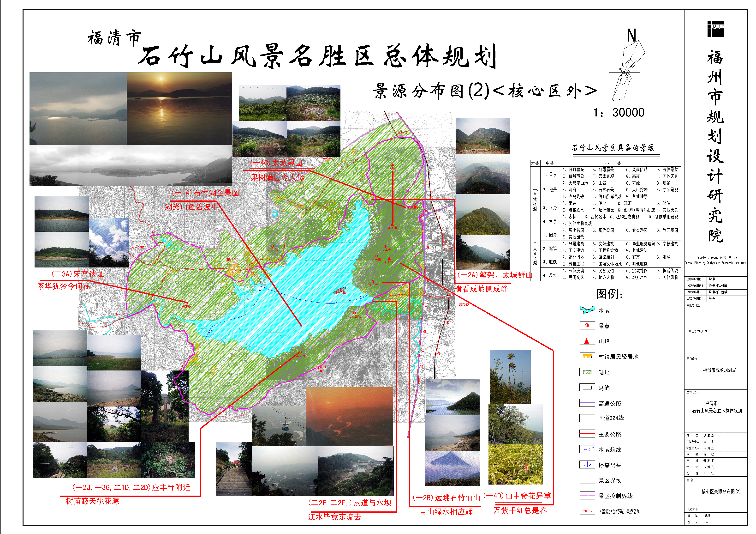Click the 国道324线 legend line symbol

click(x=587, y=418)
